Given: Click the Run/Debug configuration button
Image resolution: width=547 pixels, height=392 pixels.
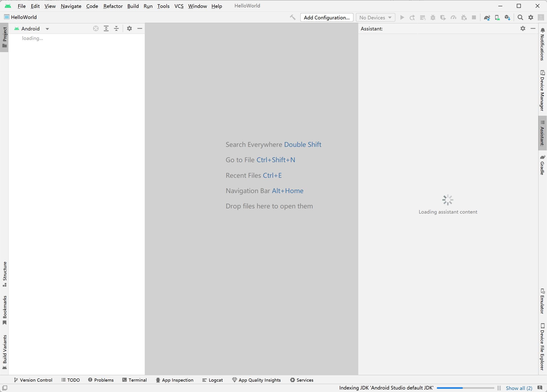Looking at the screenshot, I should click(326, 17).
